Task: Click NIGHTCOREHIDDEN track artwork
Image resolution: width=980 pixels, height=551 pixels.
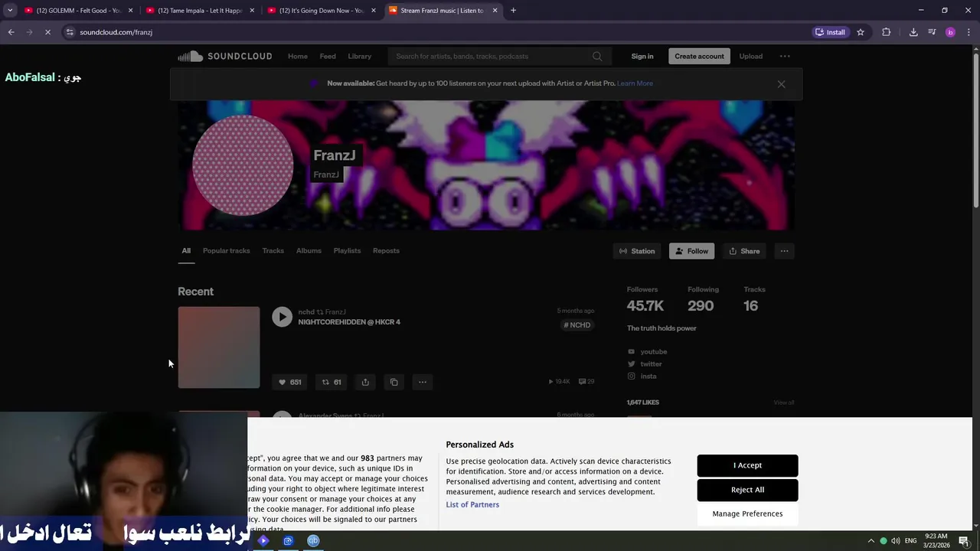Action: point(219,347)
